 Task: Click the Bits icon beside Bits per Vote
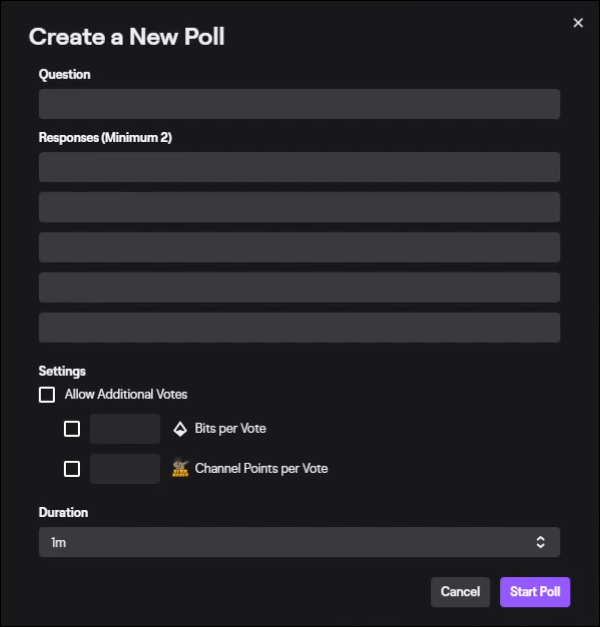pyautogui.click(x=180, y=429)
